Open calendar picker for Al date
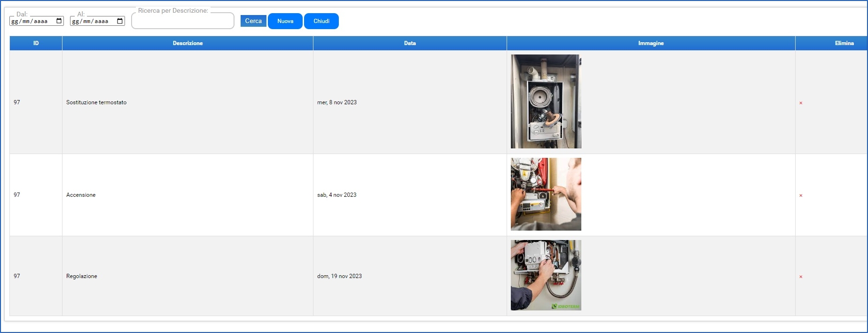 pos(120,21)
